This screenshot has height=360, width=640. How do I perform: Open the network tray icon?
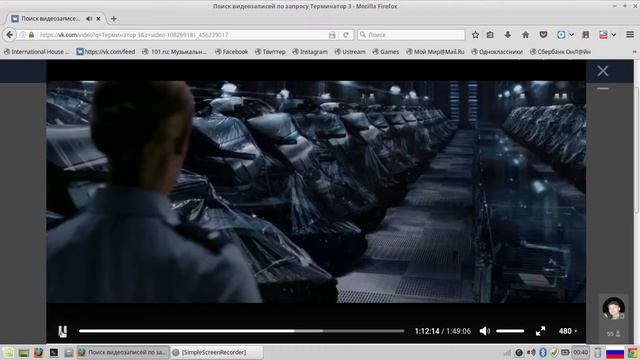507,353
